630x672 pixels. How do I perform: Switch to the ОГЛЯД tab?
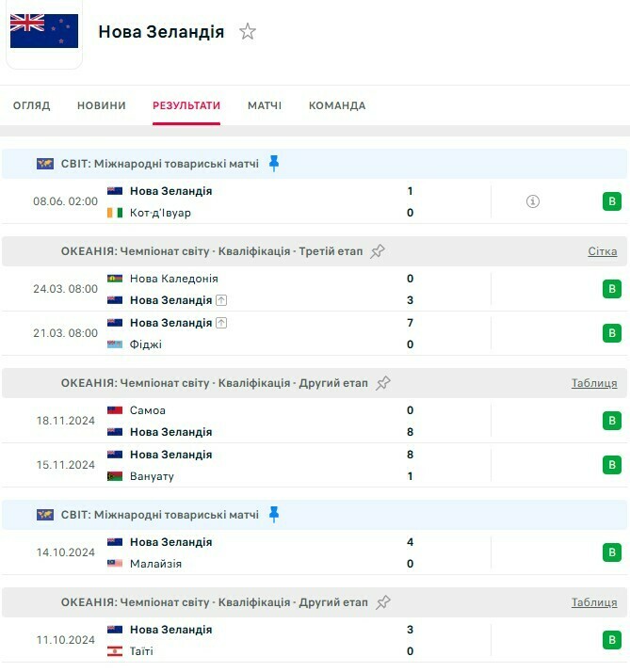[32, 105]
